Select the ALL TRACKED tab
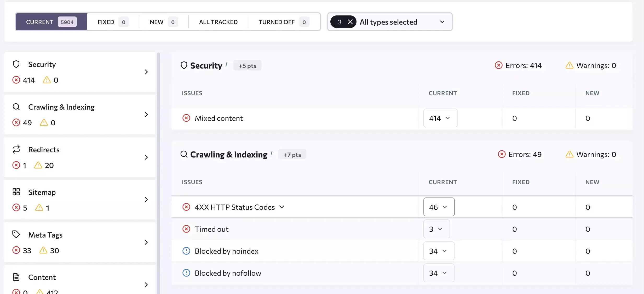Viewport: 644px width, 294px height. (218, 22)
